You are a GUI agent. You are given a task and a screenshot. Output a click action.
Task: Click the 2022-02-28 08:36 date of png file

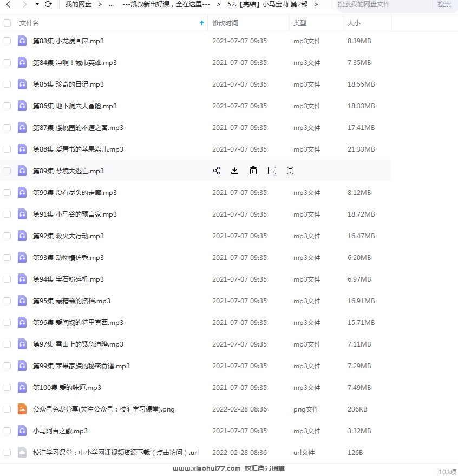click(239, 409)
